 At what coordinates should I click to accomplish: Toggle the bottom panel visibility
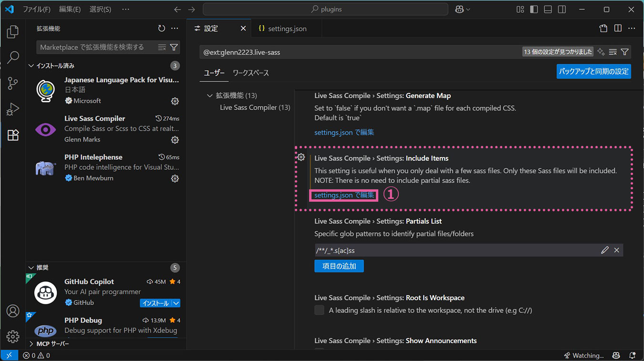pyautogui.click(x=548, y=10)
